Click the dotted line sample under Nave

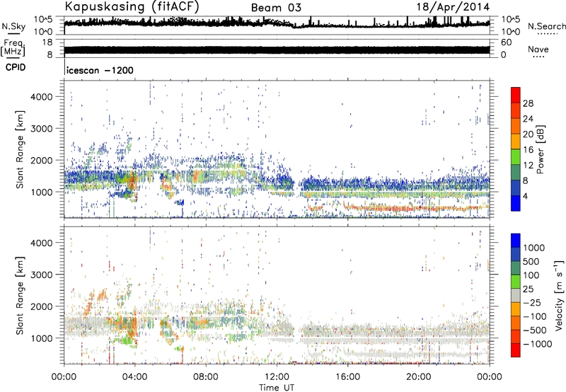pyautogui.click(x=539, y=57)
